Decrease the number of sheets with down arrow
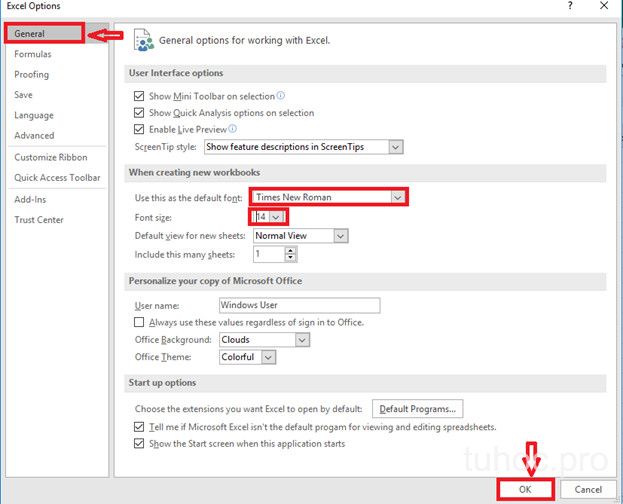Viewport: 623px width, 504px height. [x=290, y=258]
